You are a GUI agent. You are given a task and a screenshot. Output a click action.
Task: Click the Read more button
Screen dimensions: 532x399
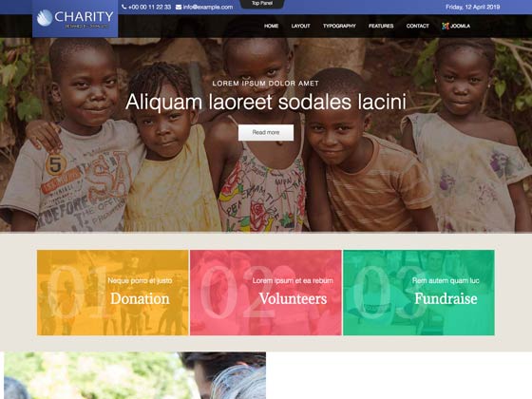(x=266, y=132)
